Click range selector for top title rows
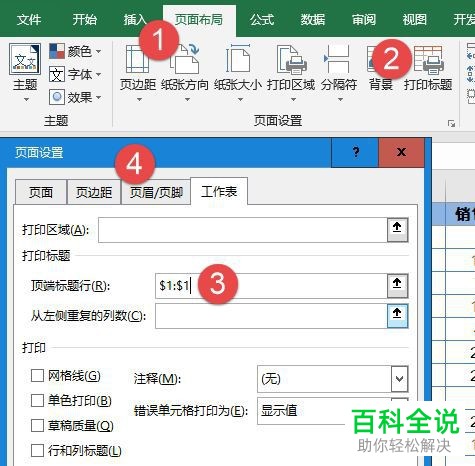The image size is (475, 466). click(x=397, y=286)
